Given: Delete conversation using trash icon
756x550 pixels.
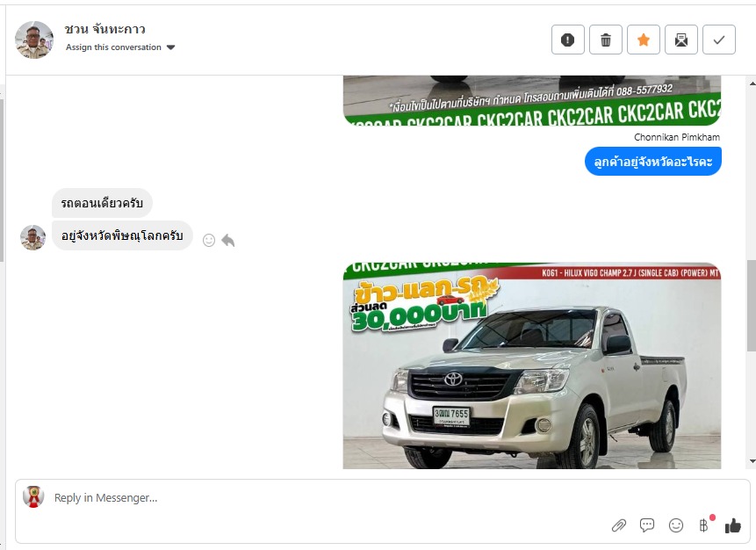Looking at the screenshot, I should (x=606, y=40).
